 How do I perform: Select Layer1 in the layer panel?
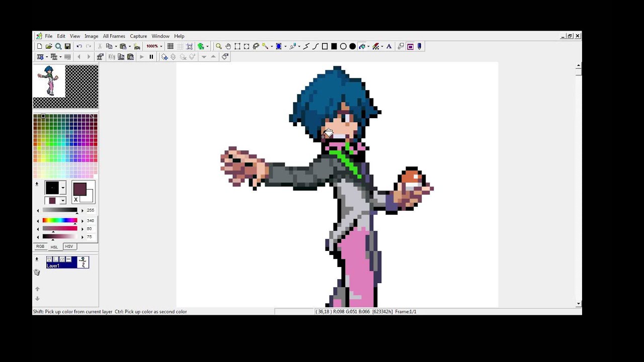[x=68, y=262]
